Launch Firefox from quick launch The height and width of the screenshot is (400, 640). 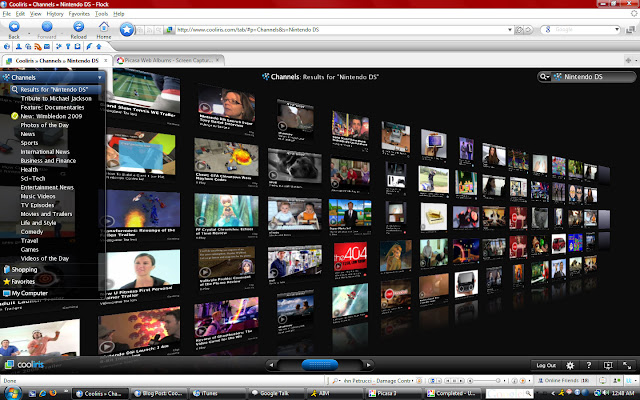[53, 393]
